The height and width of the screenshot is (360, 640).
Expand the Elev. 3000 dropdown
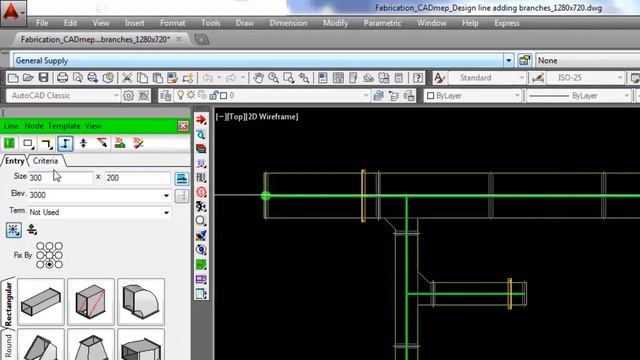[x=166, y=196]
